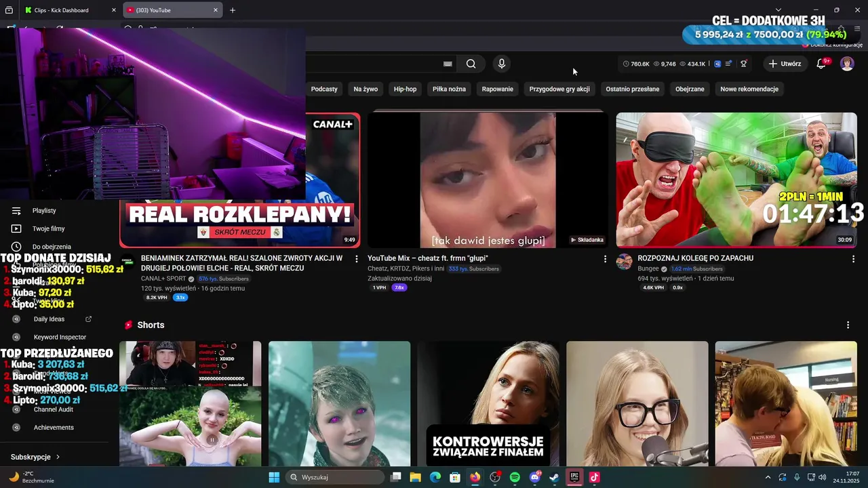Click the microphone icon in system tray
Screen dimensions: 868x488
coord(797,477)
